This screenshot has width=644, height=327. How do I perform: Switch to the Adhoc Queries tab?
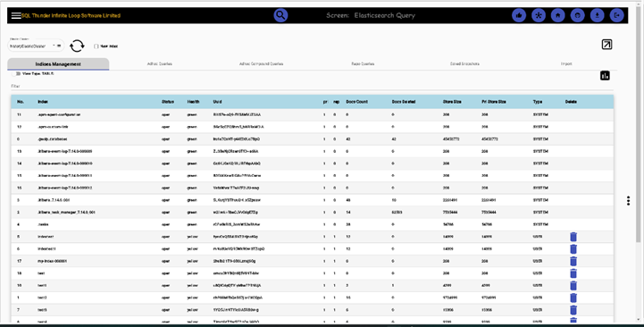coord(159,64)
